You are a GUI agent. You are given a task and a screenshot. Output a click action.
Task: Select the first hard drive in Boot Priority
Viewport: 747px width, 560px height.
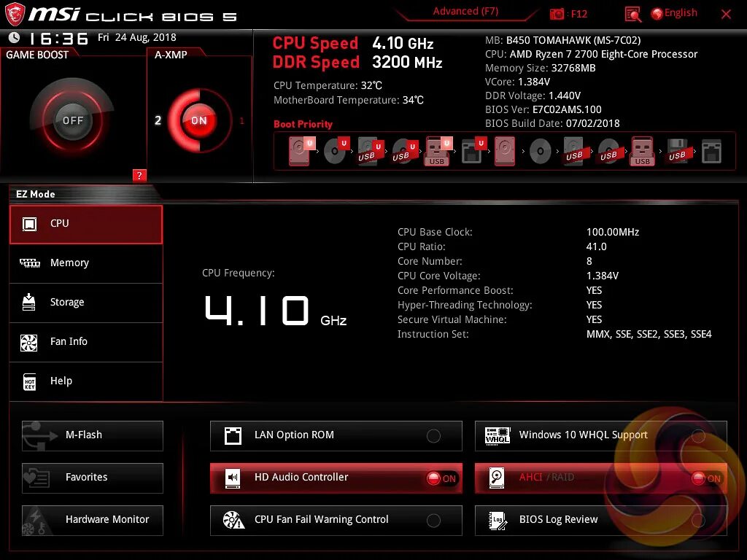click(x=299, y=151)
